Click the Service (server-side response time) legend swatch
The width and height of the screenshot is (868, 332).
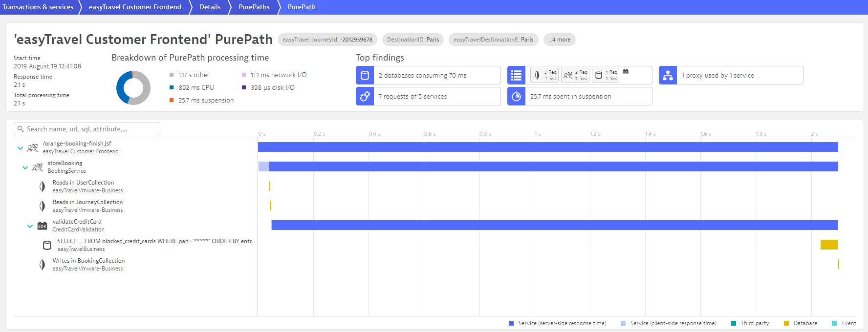pyautogui.click(x=511, y=323)
